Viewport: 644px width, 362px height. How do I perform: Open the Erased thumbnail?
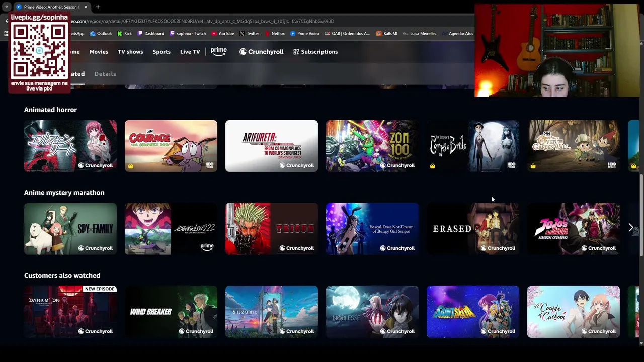click(x=473, y=229)
